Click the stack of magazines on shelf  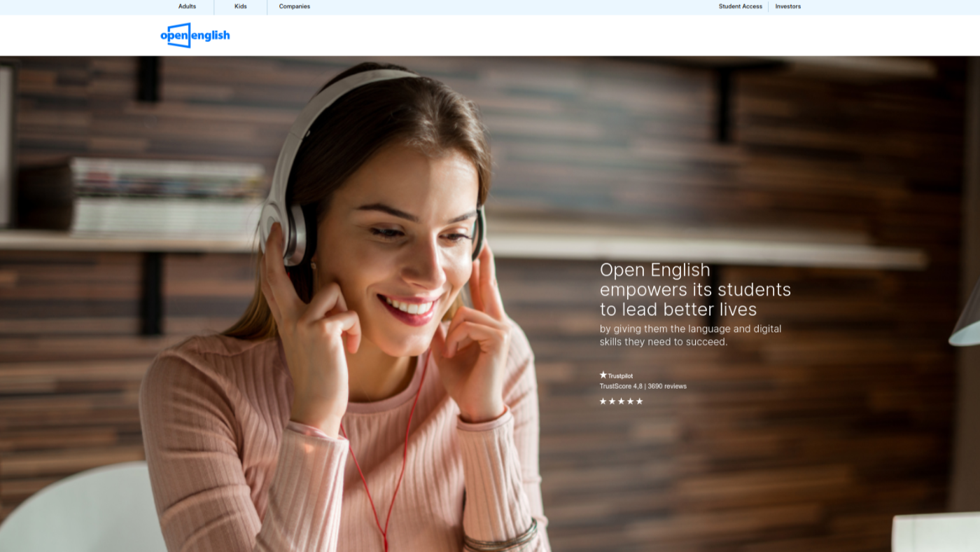coord(167,196)
